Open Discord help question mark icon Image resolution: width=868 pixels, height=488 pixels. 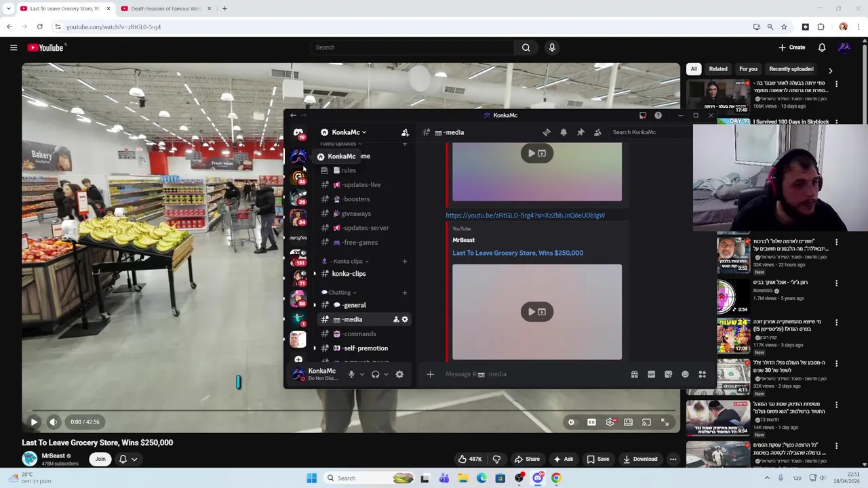click(x=658, y=115)
